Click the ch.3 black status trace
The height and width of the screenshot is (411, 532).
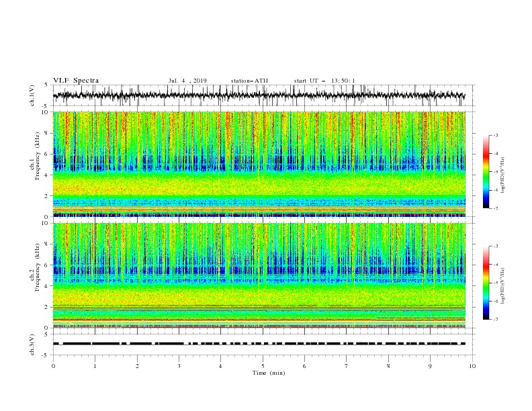pyautogui.click(x=259, y=344)
